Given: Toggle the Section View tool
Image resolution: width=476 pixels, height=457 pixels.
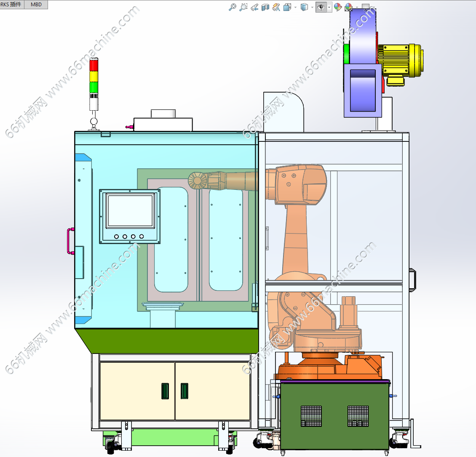Looking at the screenshot, I should point(265,7).
